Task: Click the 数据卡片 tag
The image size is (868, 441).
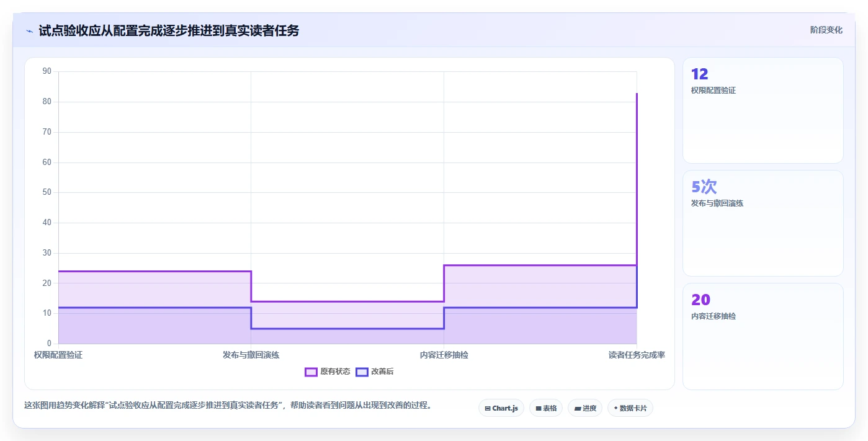Action: coord(630,408)
